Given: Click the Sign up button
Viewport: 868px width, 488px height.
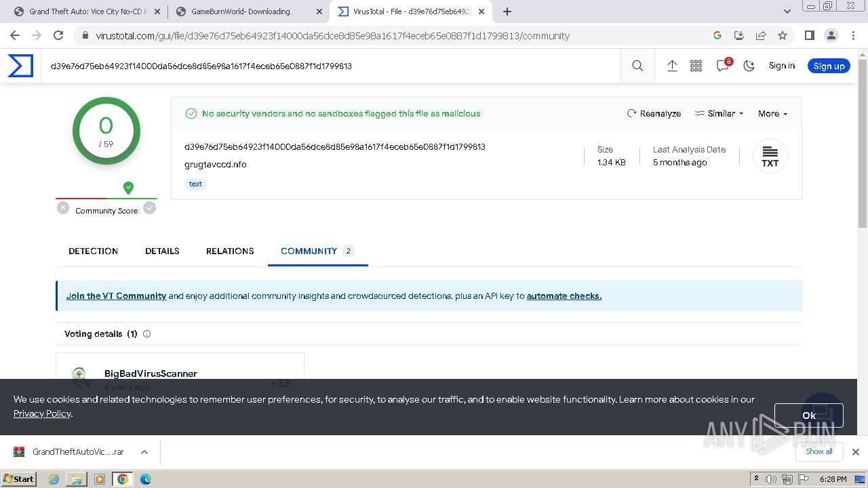Looking at the screenshot, I should (x=829, y=66).
